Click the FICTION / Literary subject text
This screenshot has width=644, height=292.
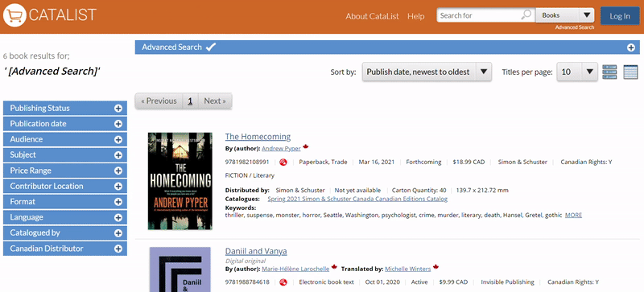(250, 175)
